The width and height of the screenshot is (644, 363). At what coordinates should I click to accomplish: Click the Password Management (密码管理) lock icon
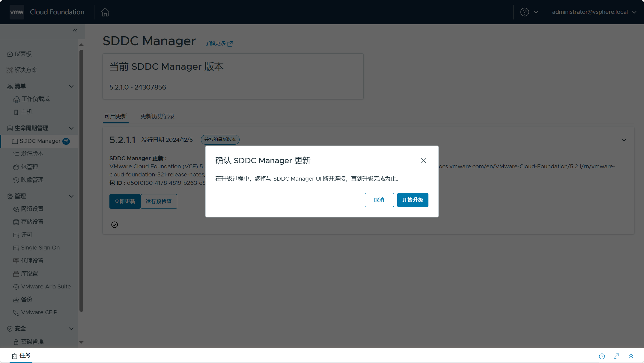click(16, 342)
